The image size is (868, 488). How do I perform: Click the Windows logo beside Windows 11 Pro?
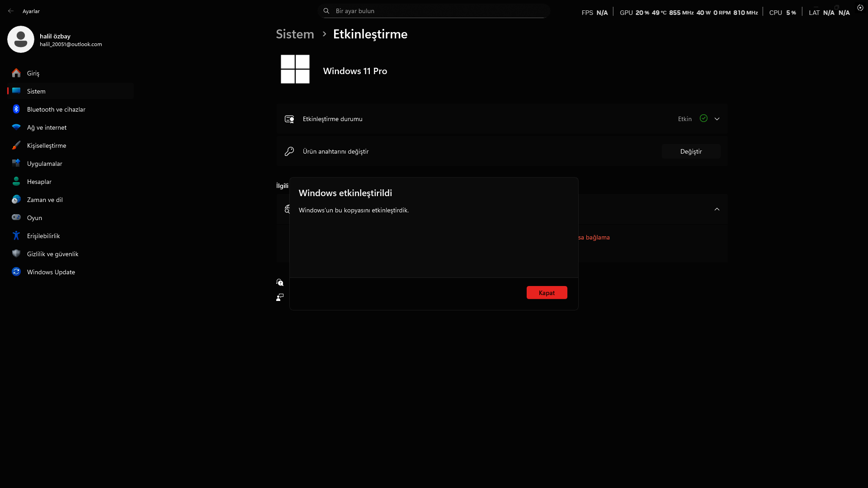[295, 69]
